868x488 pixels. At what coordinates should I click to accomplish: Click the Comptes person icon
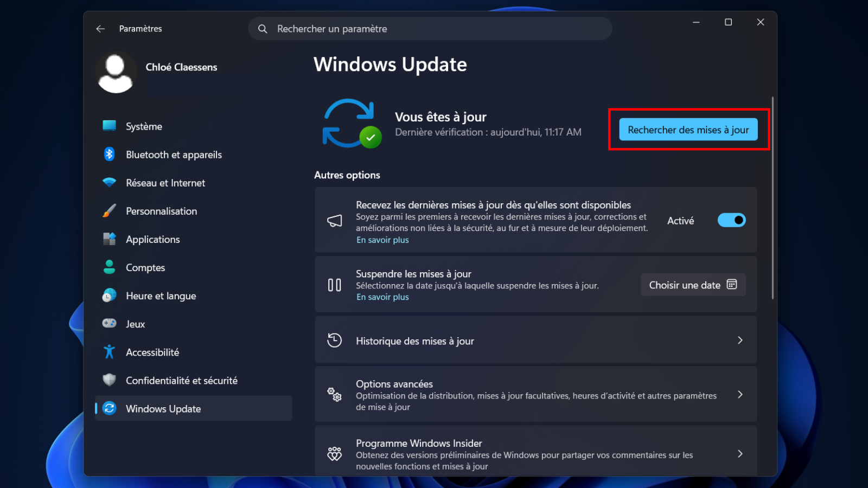click(109, 267)
